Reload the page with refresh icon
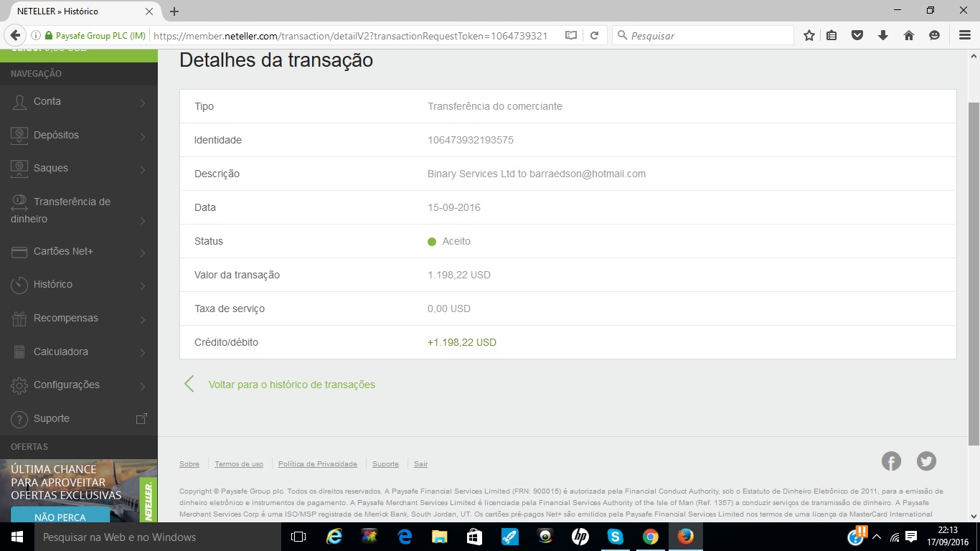The width and height of the screenshot is (980, 551). tap(594, 35)
